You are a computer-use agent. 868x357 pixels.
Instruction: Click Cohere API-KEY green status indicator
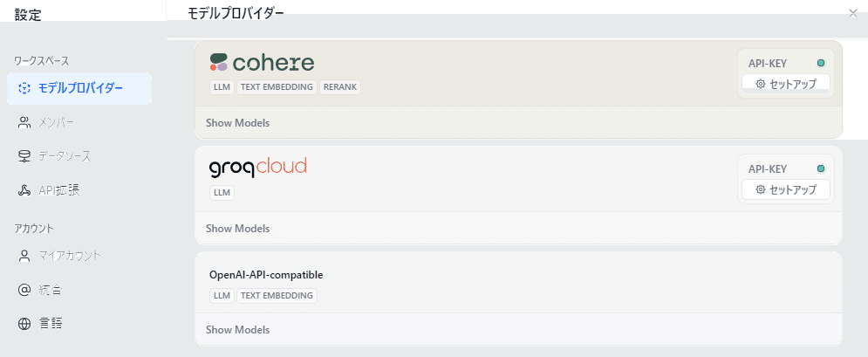[x=820, y=63]
